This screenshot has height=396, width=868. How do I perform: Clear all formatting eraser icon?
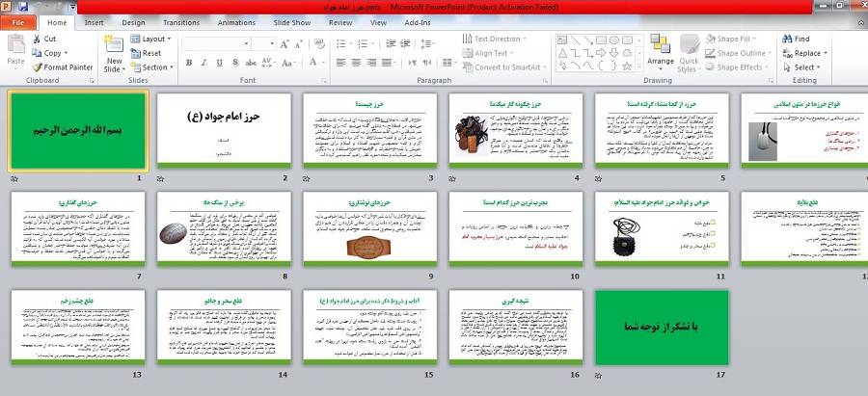click(319, 43)
